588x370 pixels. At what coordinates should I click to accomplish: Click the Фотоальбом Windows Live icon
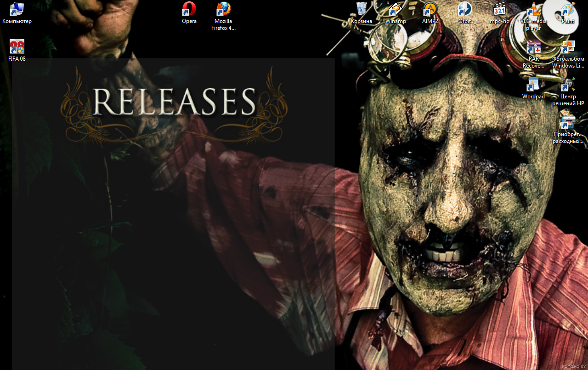tap(568, 54)
